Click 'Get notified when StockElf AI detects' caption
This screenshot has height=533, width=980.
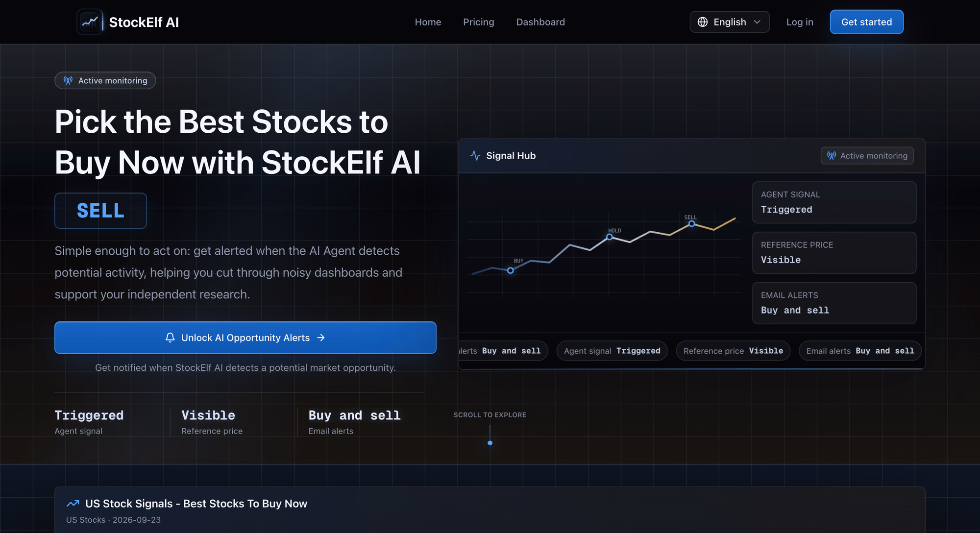point(245,367)
